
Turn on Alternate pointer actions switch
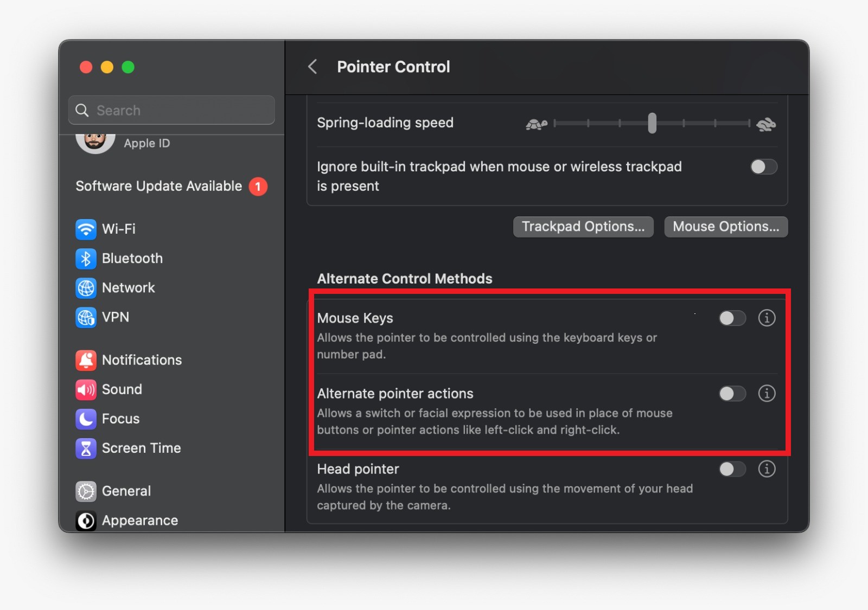coord(732,394)
